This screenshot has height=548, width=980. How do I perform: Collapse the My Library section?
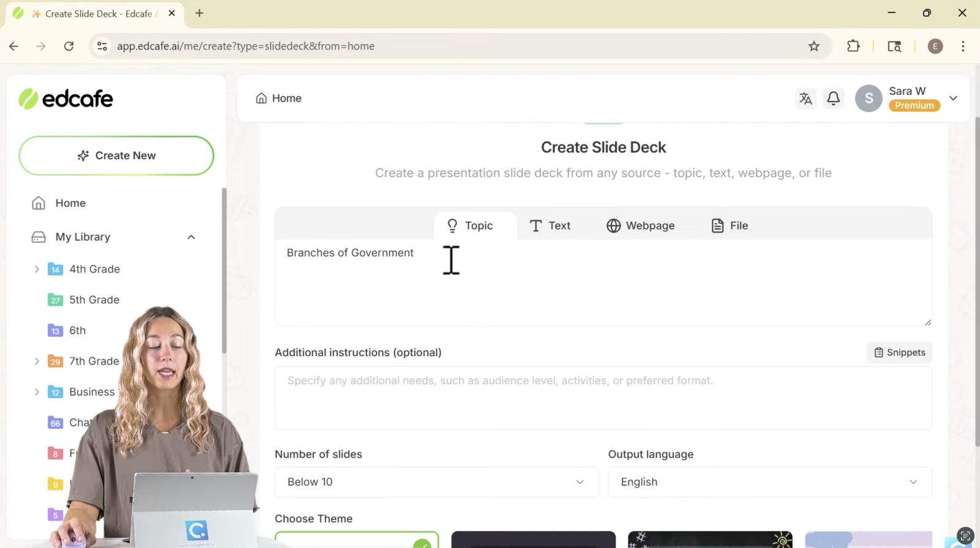pos(191,237)
